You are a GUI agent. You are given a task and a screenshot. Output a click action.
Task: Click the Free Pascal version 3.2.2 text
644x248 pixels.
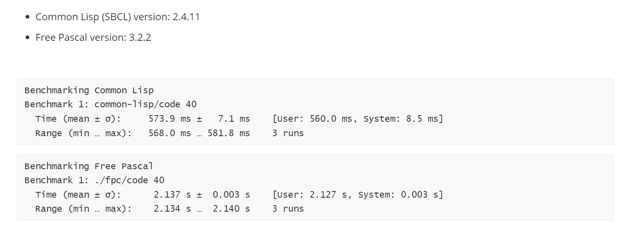pyautogui.click(x=93, y=38)
